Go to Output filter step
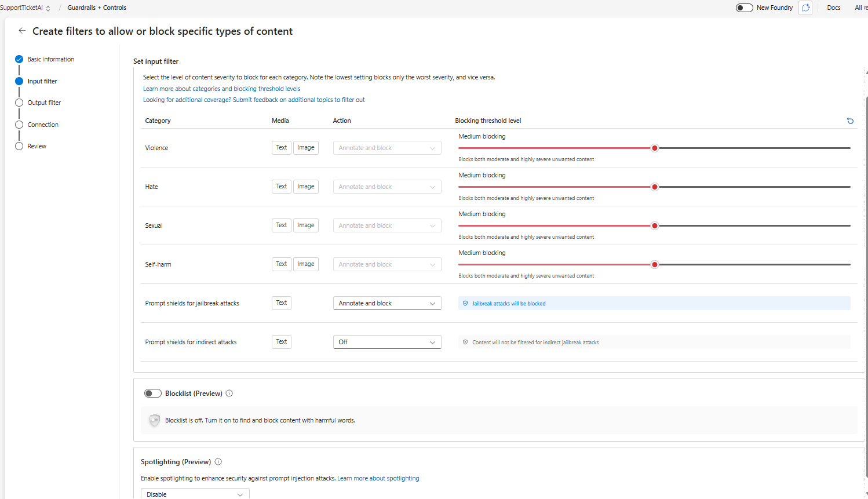Viewport: 868px width, 499px height. pos(44,103)
